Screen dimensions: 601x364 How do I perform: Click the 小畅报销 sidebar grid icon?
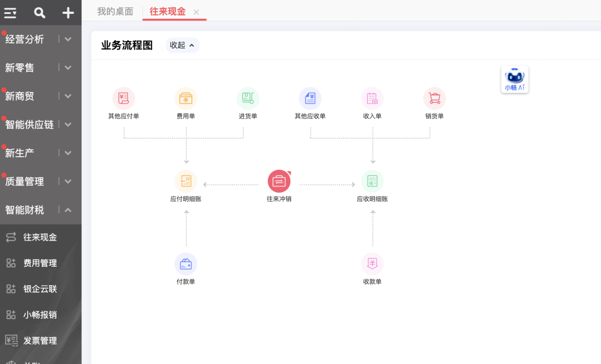(11, 315)
